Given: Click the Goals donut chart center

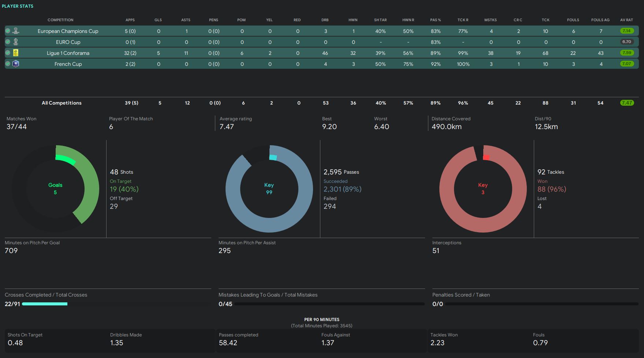Looking at the screenshot, I should click(x=55, y=189).
